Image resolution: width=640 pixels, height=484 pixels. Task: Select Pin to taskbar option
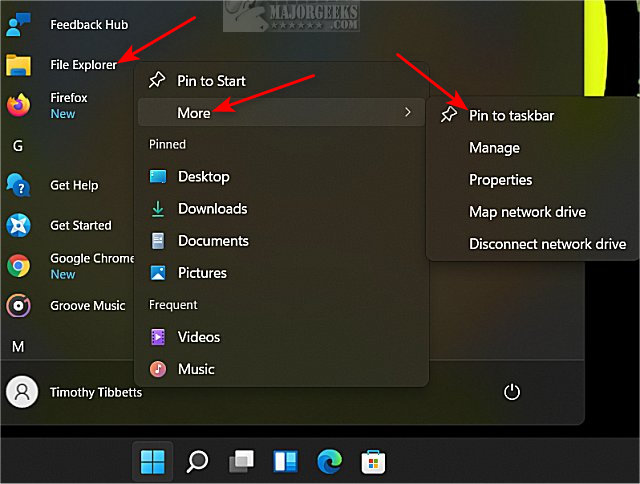532,115
